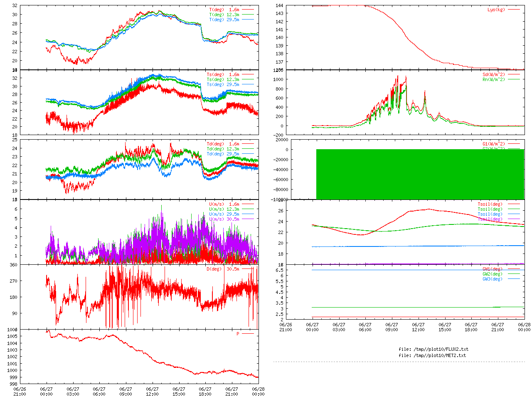Image resolution: width=532 pixels, height=399 pixels.
Task: Click the '144' tick on the Lys axis
Action: point(279,6)
